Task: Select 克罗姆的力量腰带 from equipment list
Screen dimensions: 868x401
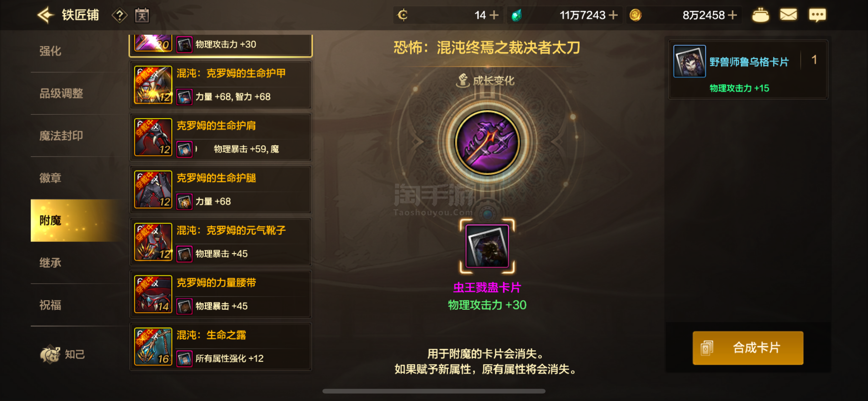Action: [x=221, y=294]
